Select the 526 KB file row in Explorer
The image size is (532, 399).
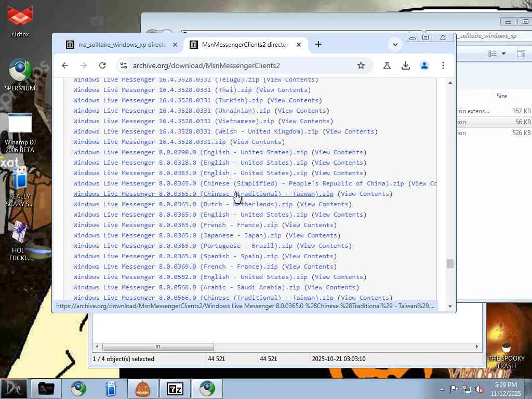[494, 133]
